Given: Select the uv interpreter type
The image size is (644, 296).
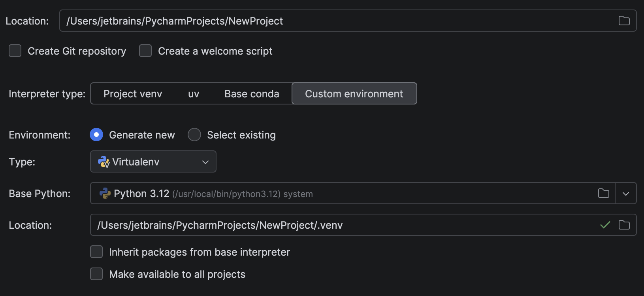Looking at the screenshot, I should coord(193,93).
